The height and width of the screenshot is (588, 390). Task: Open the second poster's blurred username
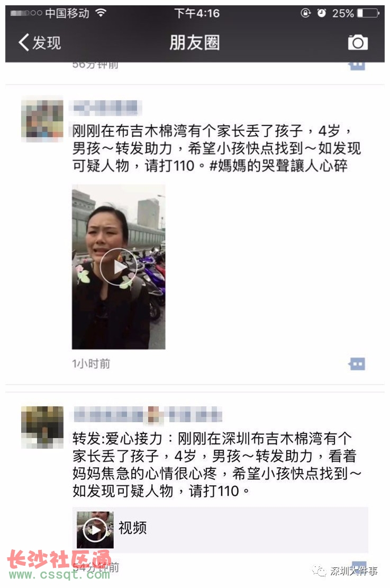click(x=147, y=415)
